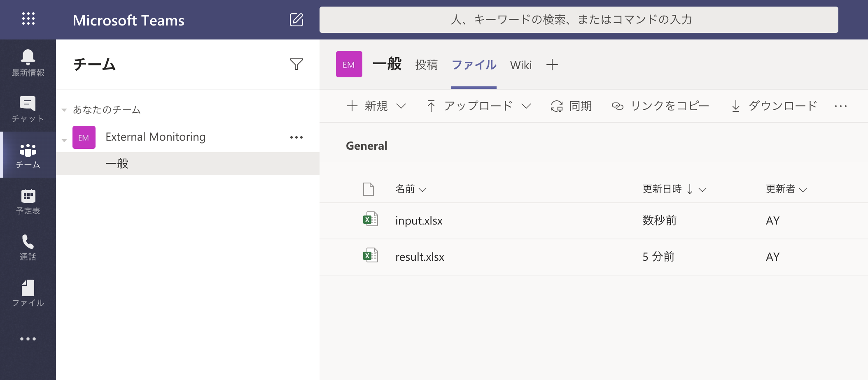Image resolution: width=868 pixels, height=380 pixels.
Task: Open the input.xlsx file
Action: point(419,221)
